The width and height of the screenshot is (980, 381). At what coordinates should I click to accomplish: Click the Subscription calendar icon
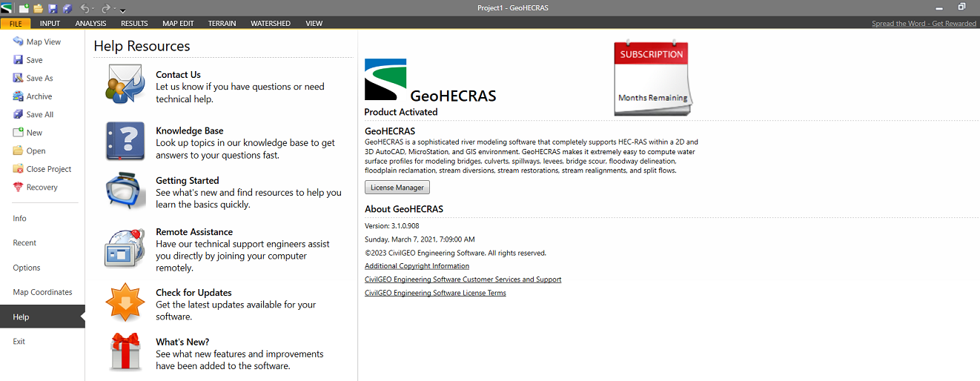tap(652, 77)
